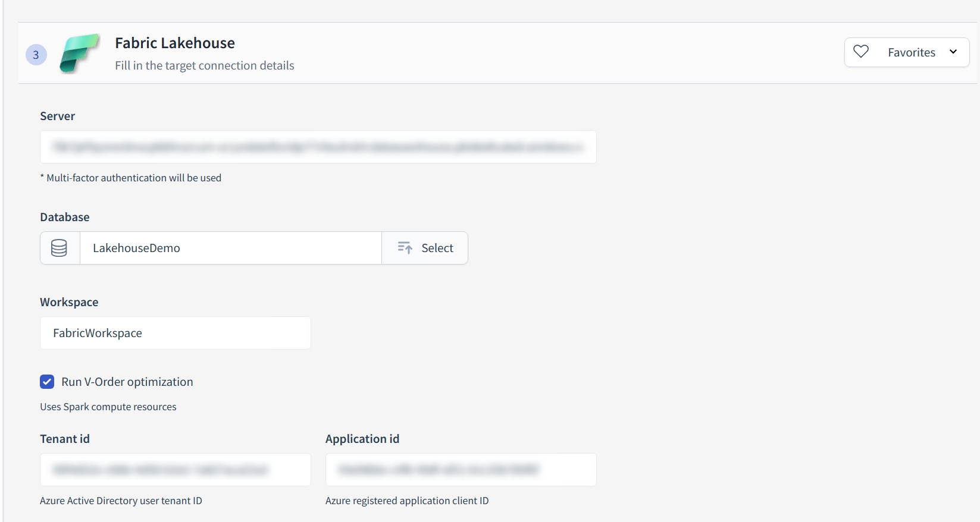Expand the Favorites dropdown chevron
Screen dimensions: 980x522
pyautogui.click(x=953, y=52)
